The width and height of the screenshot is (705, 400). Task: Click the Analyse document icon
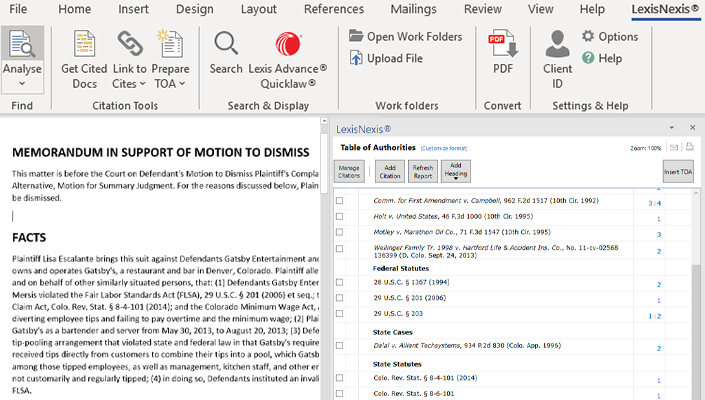pos(22,44)
